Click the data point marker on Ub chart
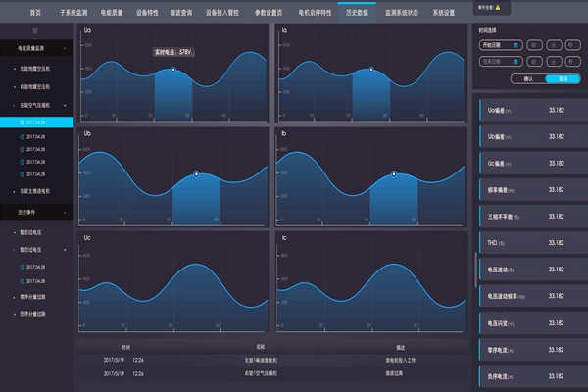Screen dimensions: 588x392 click(x=196, y=173)
